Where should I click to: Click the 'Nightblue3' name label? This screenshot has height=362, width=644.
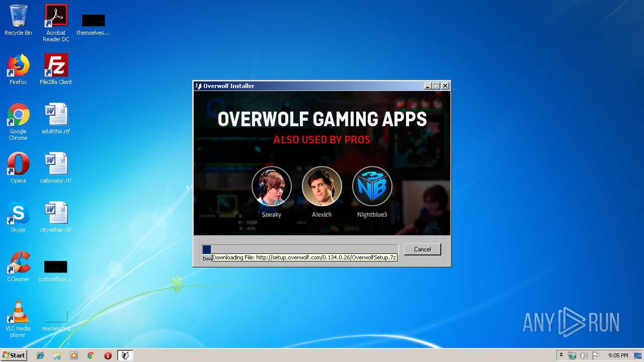point(372,215)
